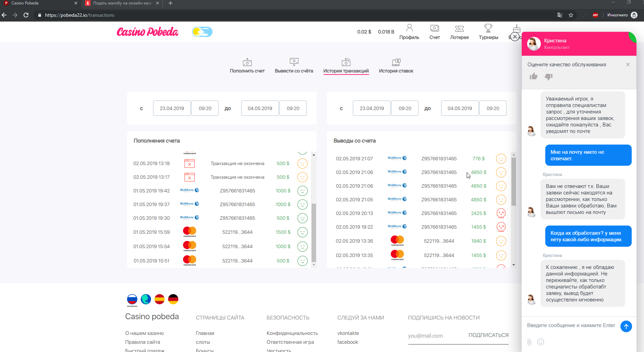Open Пополнить счет tab
This screenshot has width=644, height=352.
coord(247,66)
